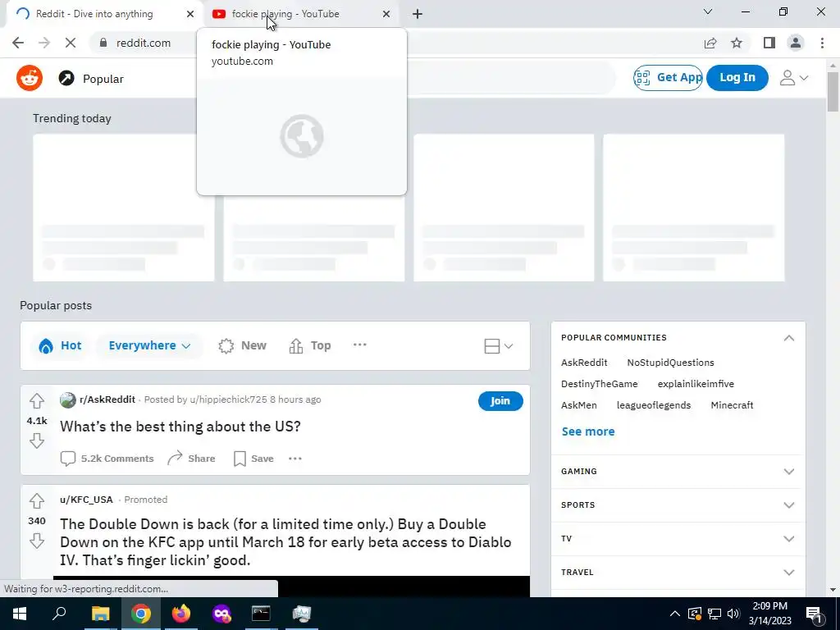Click the Get App button

668,78
